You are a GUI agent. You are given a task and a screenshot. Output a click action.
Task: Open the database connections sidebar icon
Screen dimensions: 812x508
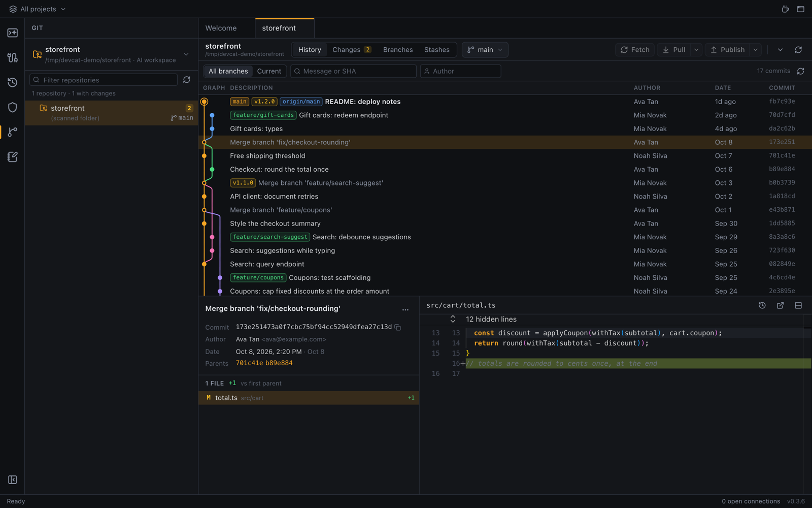(x=13, y=57)
